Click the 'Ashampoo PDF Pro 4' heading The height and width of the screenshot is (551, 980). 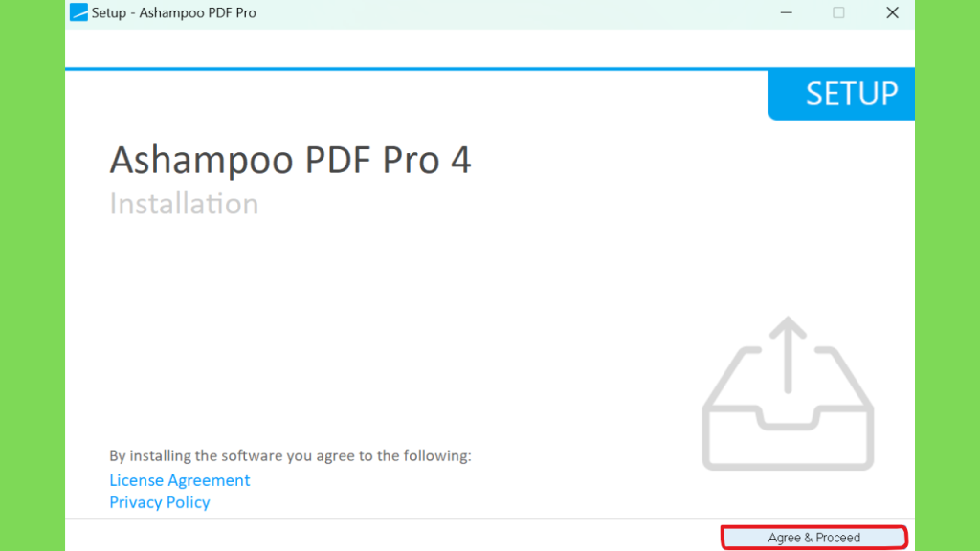tap(290, 160)
